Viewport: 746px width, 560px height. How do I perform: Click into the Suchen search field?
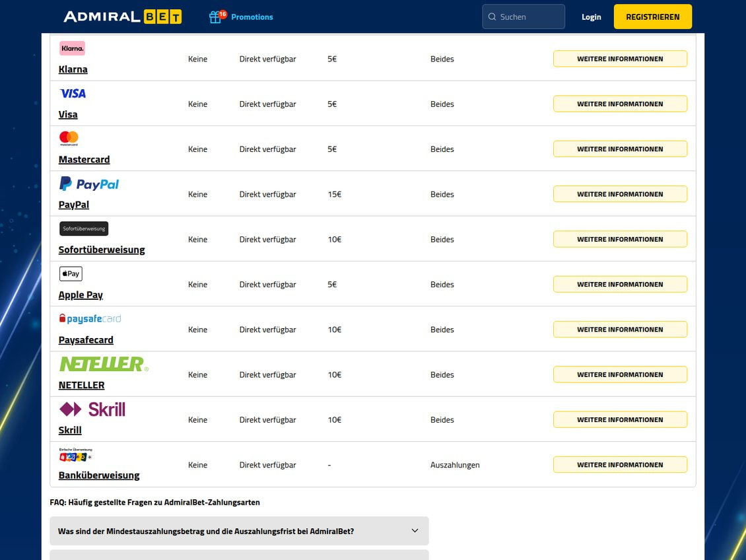point(524,17)
